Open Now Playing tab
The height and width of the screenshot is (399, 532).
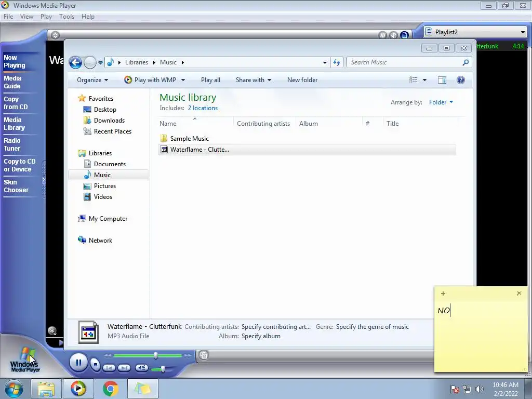click(x=14, y=61)
